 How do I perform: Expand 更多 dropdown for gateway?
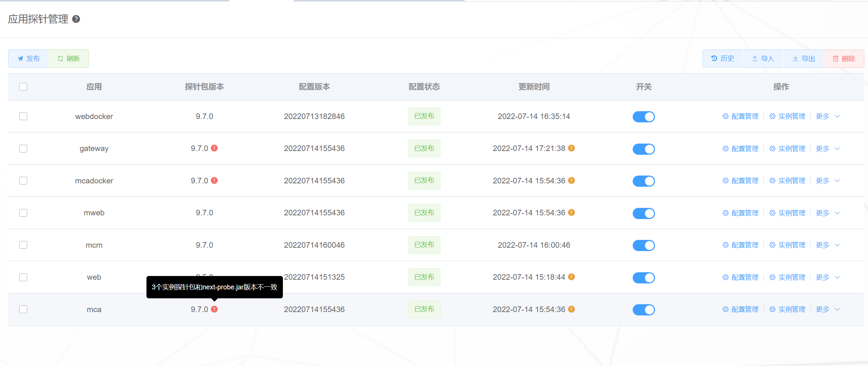pos(828,149)
